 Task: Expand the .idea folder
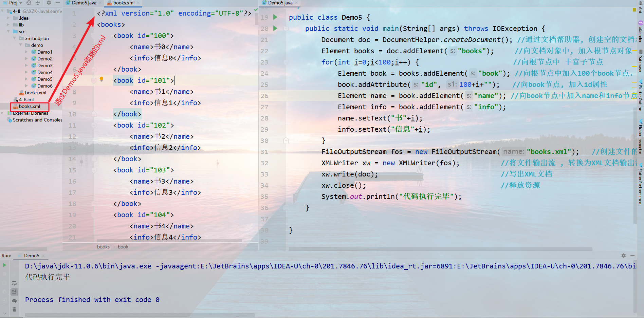coord(8,18)
